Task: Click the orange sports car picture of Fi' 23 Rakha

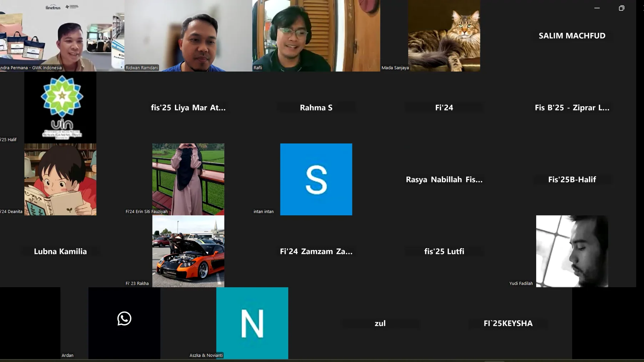Action: pyautogui.click(x=188, y=251)
